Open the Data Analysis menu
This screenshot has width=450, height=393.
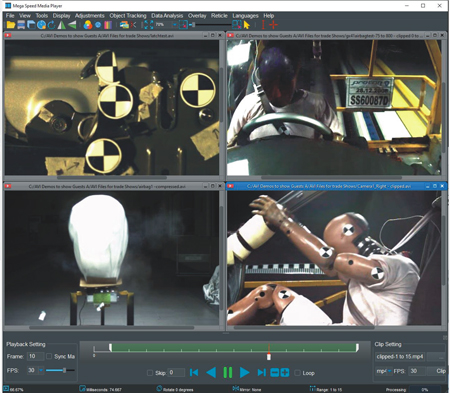(x=167, y=16)
